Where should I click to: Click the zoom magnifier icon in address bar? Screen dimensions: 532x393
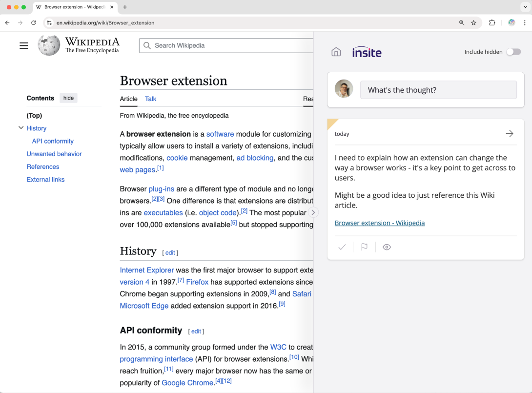point(462,23)
